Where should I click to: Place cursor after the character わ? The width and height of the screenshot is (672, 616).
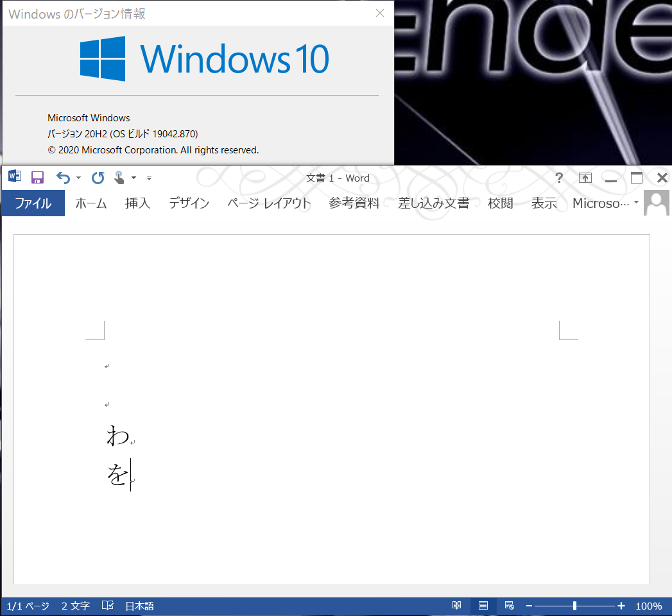(130, 436)
